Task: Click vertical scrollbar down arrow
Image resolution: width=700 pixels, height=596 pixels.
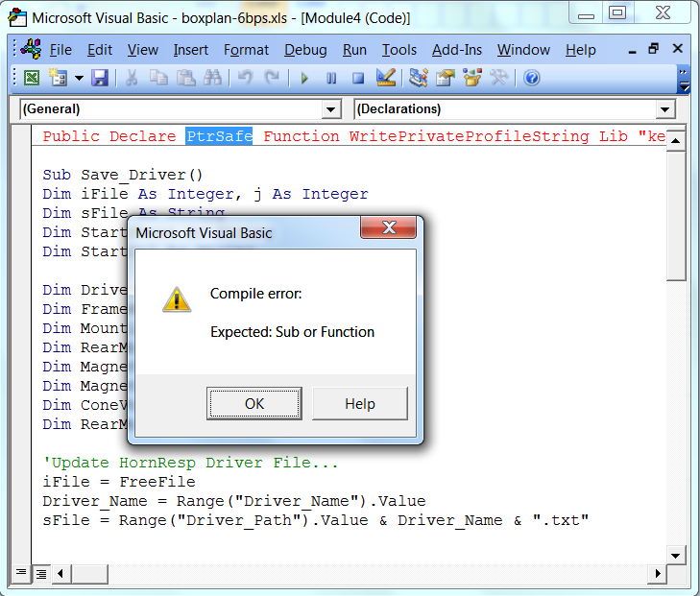Action: [675, 556]
